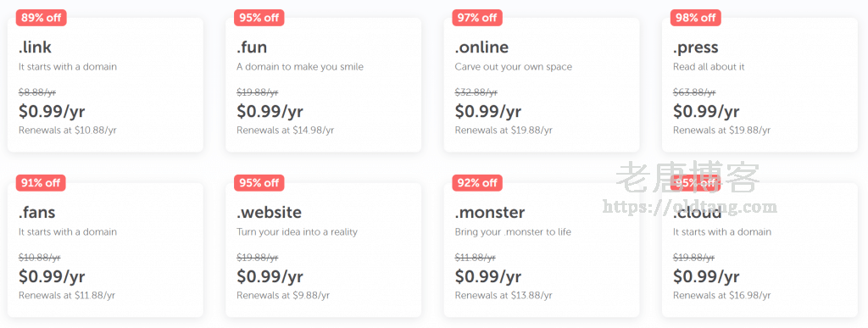
Task: Select the .online domain heading
Action: coord(481,47)
